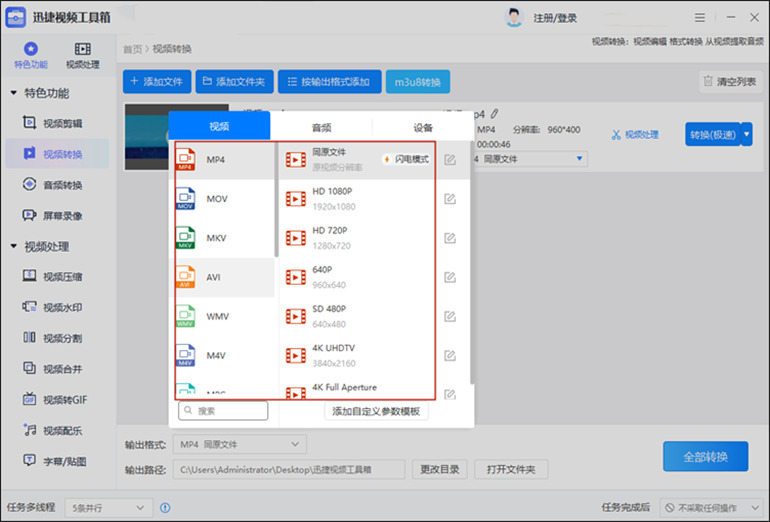The width and height of the screenshot is (770, 522).
Task: Choose the MP4 format icon
Action: pos(186,159)
